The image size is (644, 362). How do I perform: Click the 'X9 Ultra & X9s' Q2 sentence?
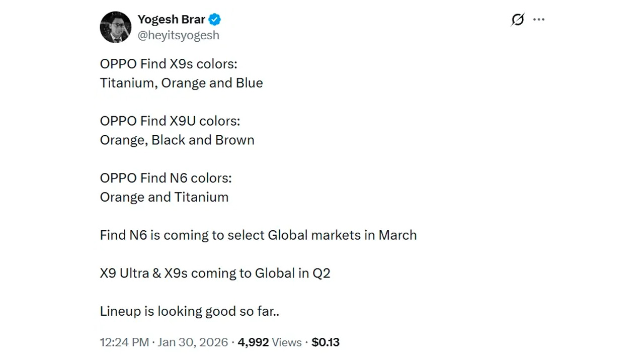215,273
